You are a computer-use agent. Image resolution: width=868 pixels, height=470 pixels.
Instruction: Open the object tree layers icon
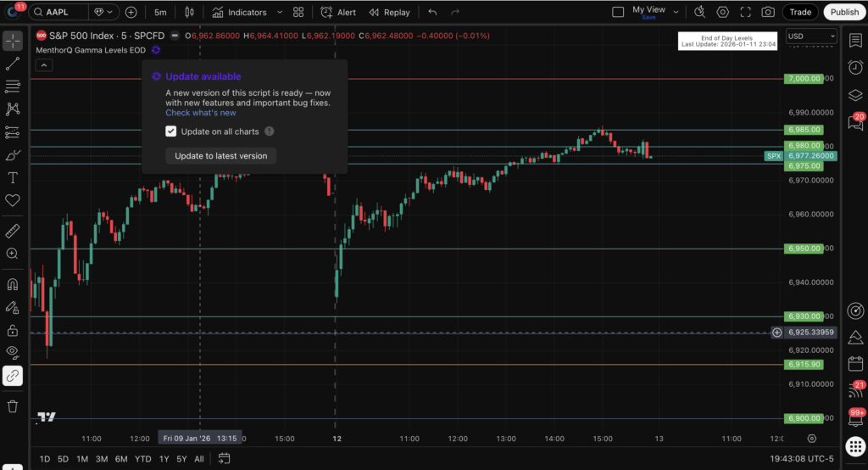coord(855,95)
